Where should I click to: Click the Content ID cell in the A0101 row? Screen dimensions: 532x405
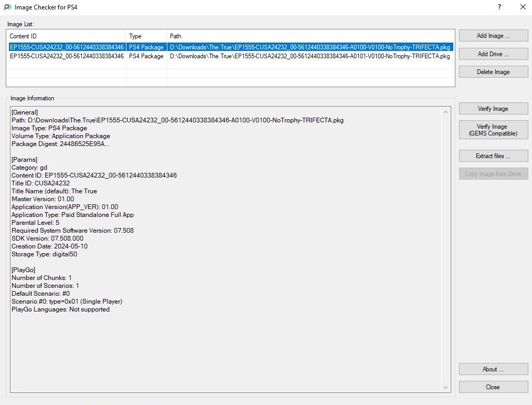tap(67, 56)
